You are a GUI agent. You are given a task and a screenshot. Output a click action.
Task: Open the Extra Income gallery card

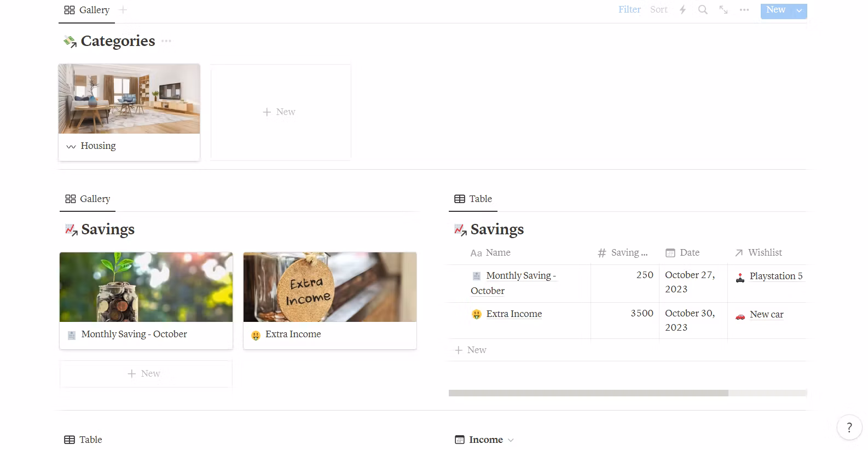coord(330,301)
